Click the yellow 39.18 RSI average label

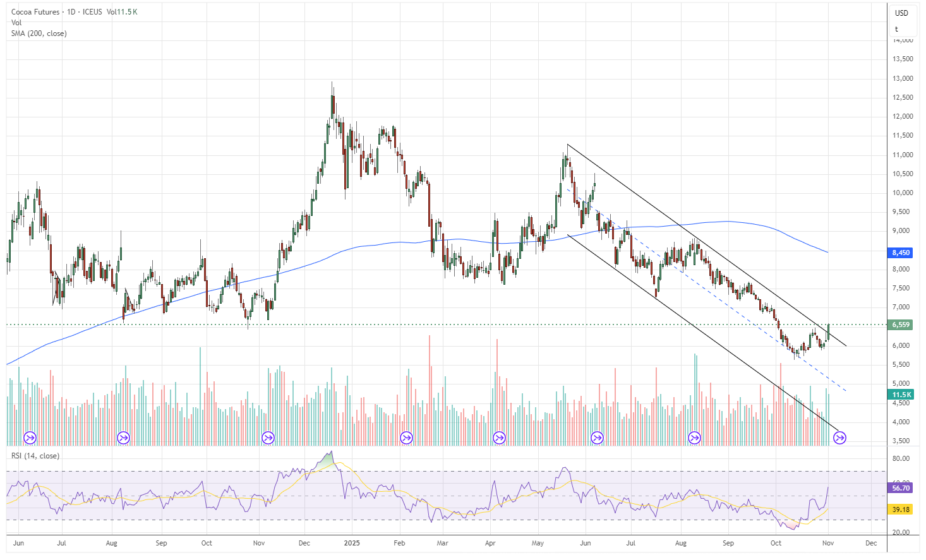pyautogui.click(x=901, y=509)
